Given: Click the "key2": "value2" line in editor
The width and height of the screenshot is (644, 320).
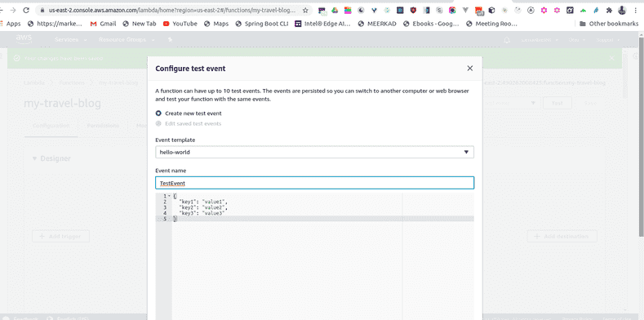Looking at the screenshot, I should tap(203, 207).
